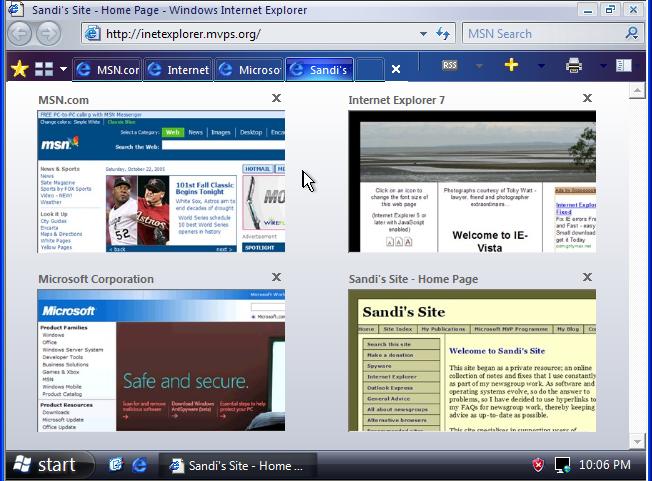The height and width of the screenshot is (481, 652).
Task: Open the Windows start menu
Action: [x=49, y=465]
